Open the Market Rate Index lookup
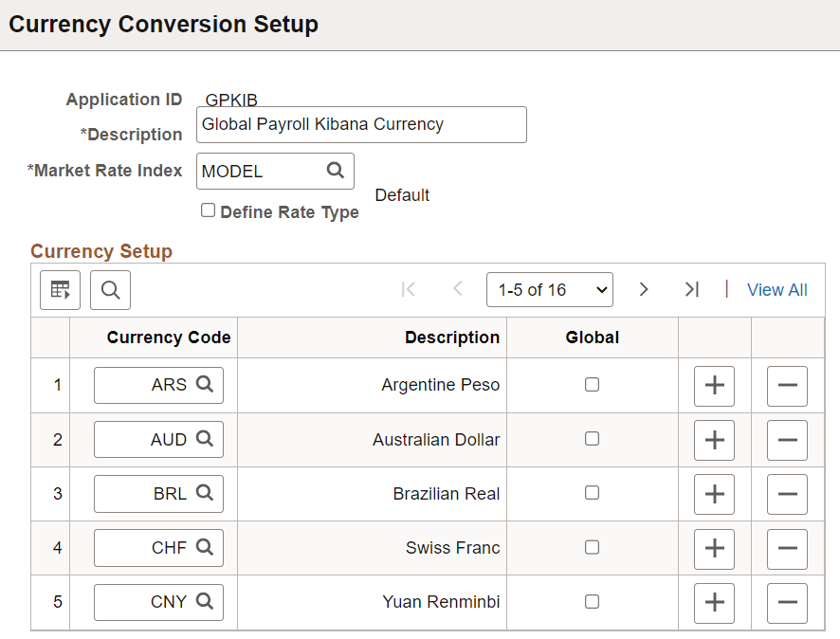This screenshot has width=840, height=639. click(336, 171)
